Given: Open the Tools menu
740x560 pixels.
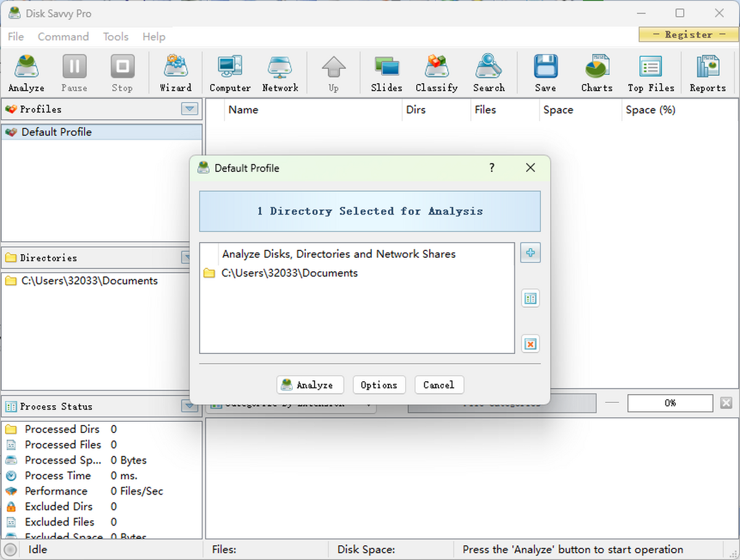Looking at the screenshot, I should pyautogui.click(x=115, y=37).
